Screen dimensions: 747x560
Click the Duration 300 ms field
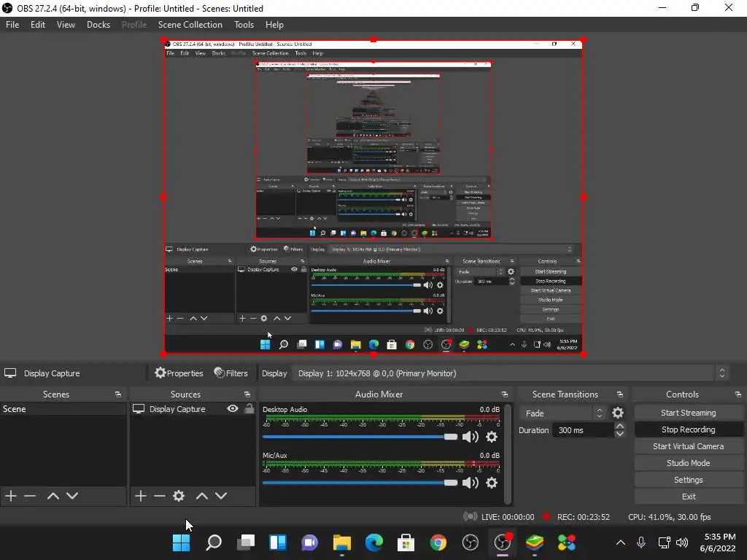click(x=583, y=430)
